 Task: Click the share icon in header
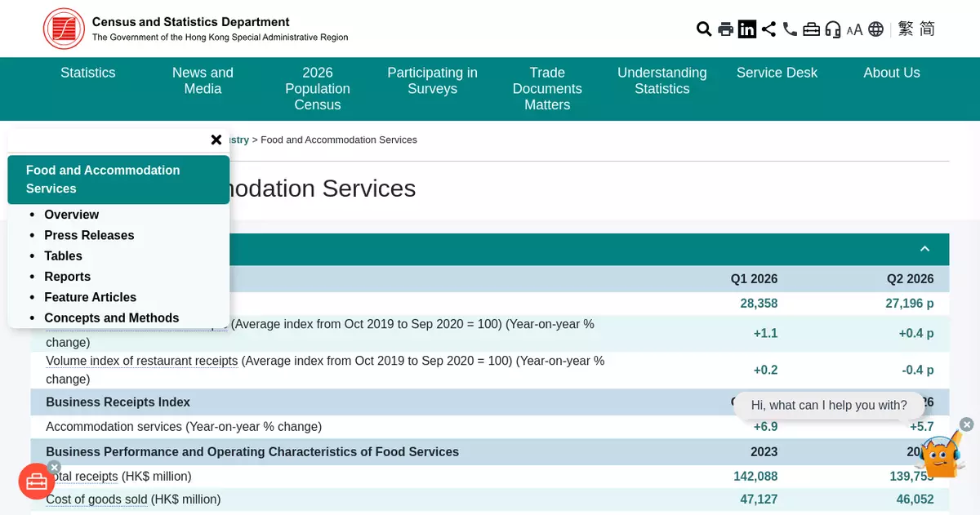pyautogui.click(x=768, y=29)
